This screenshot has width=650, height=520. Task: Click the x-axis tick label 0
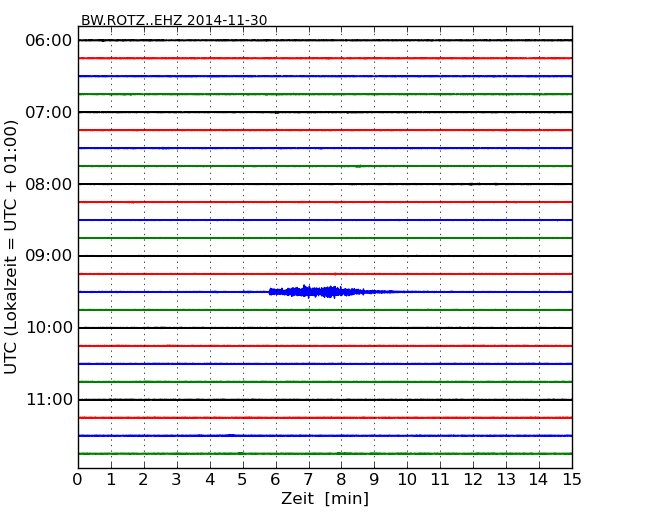pyautogui.click(x=78, y=480)
